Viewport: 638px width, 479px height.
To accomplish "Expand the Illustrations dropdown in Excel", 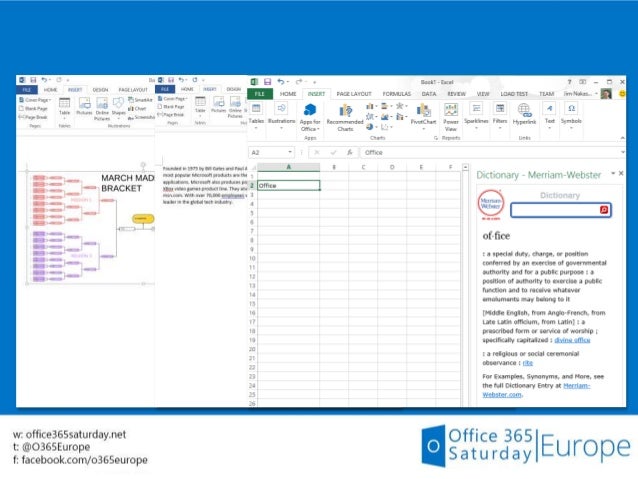I will pos(281,128).
